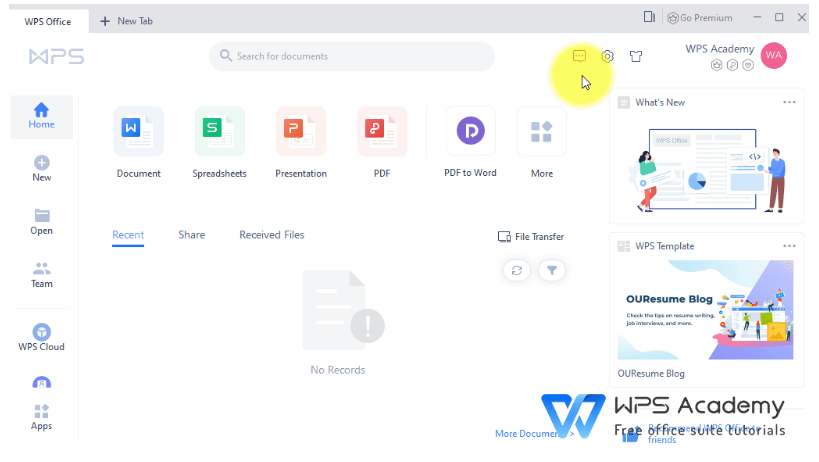Click the WPS Academy account name
The width and height of the screenshot is (819, 462).
(720, 49)
